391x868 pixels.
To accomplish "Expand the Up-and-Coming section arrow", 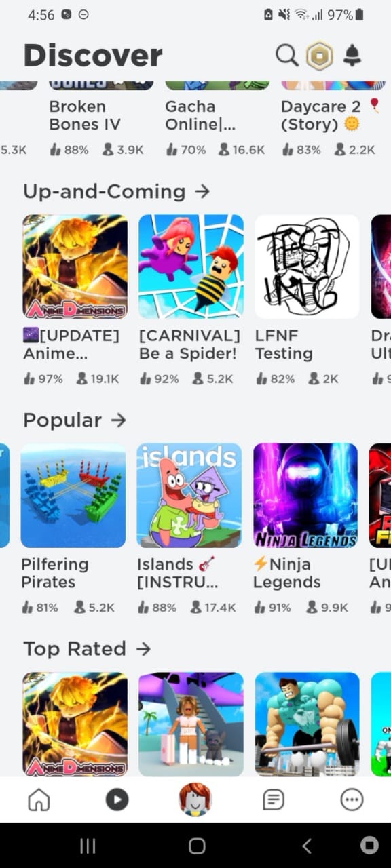I will click(202, 191).
